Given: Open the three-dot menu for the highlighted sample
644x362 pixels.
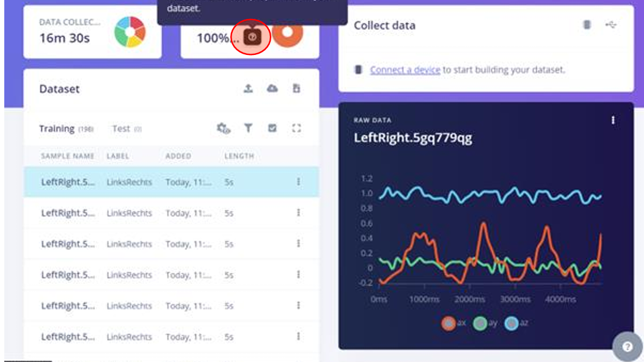Looking at the screenshot, I should coord(298,182).
